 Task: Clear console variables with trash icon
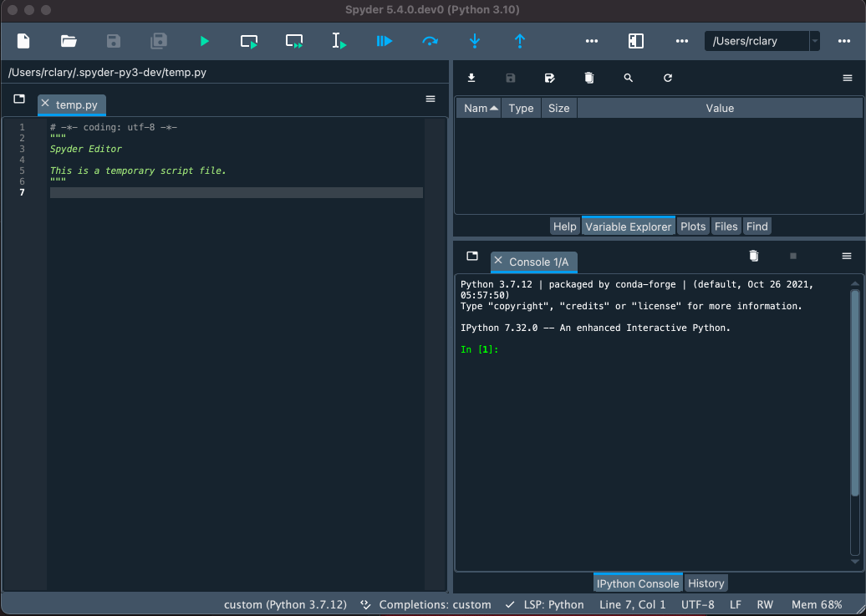click(x=754, y=255)
